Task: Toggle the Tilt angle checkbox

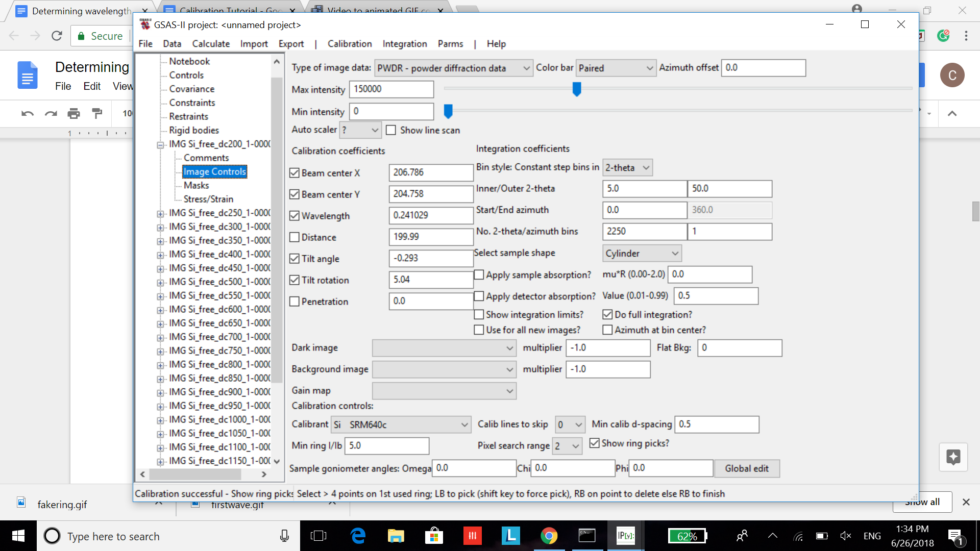Action: coord(295,259)
